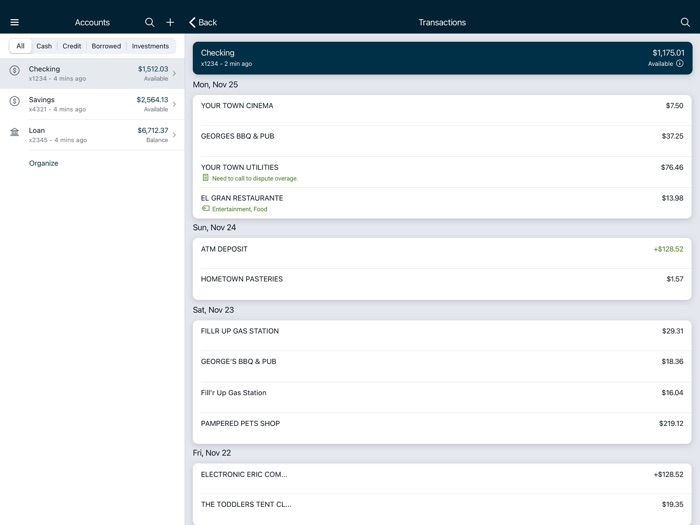The height and width of the screenshot is (525, 700).
Task: Show the Borrowed accounts tab
Action: tap(106, 46)
